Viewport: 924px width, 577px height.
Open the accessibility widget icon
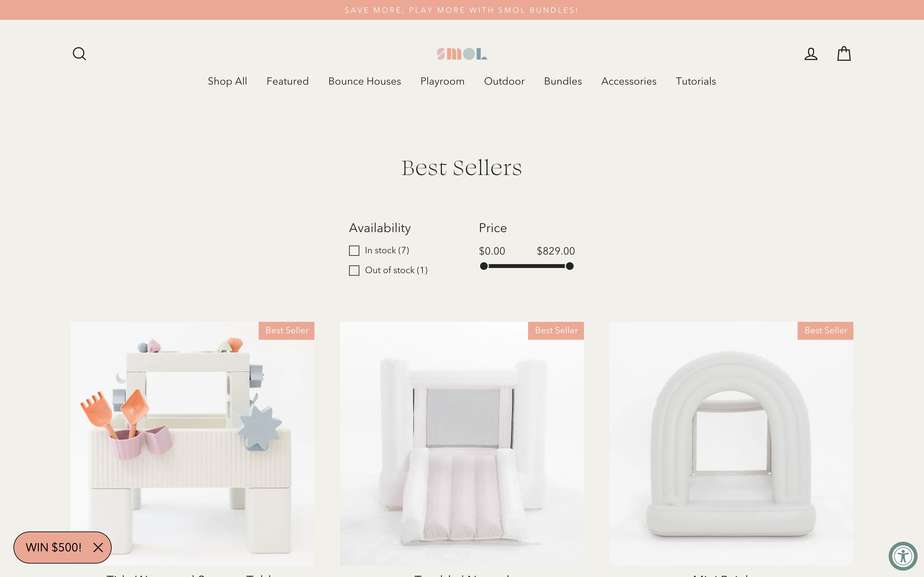point(903,556)
